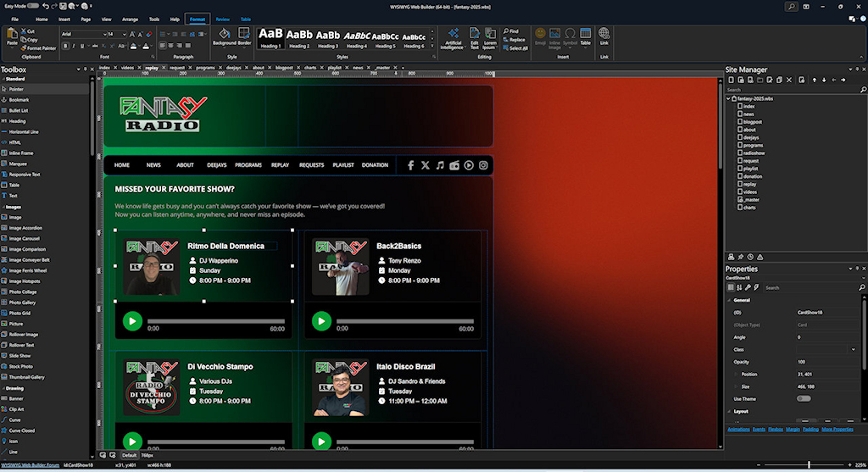Toggle the Use Theme switch
868x472 pixels.
point(804,398)
